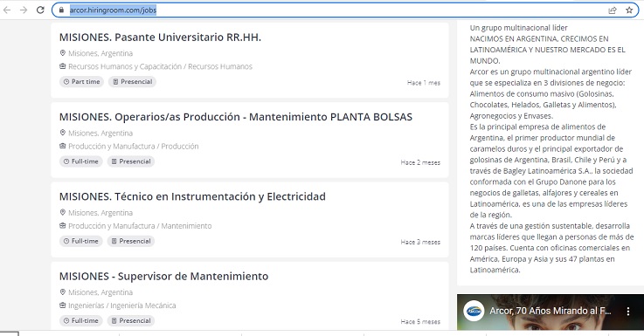Click the Full-time tag on Supervisor de Mantenimiento job
Viewport: 644px width, 336px height.
[81, 320]
